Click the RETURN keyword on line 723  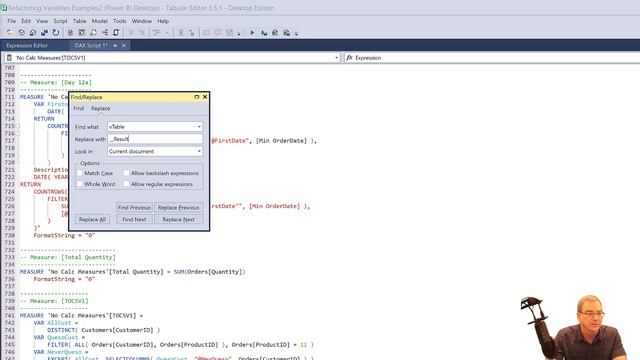30,184
